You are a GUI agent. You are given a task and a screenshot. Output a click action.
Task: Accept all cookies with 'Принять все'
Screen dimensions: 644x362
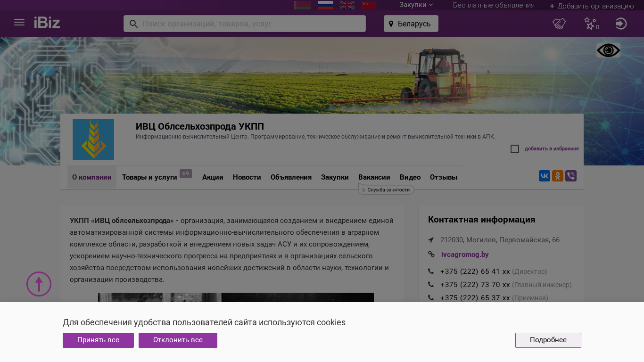pyautogui.click(x=98, y=340)
